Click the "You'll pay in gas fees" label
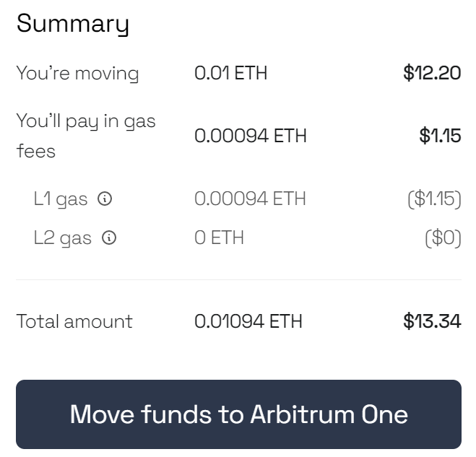Viewport: 476px width, 457px height. point(86,136)
